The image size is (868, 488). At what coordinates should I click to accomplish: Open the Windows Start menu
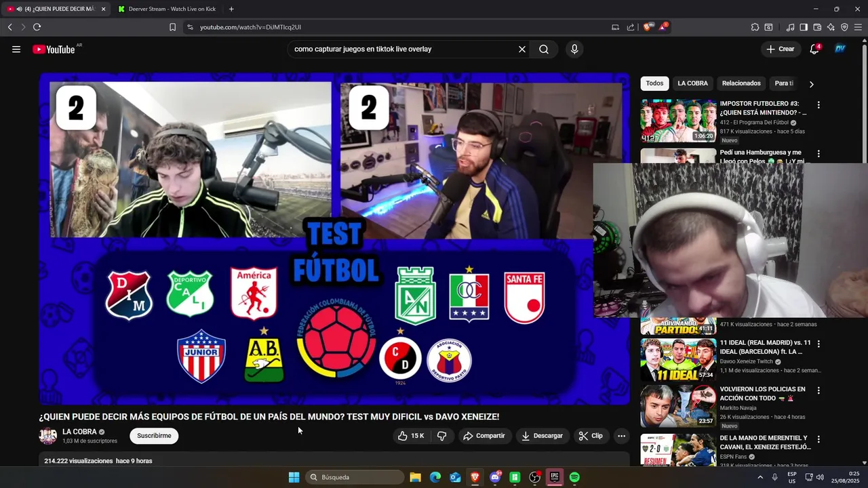pyautogui.click(x=294, y=477)
